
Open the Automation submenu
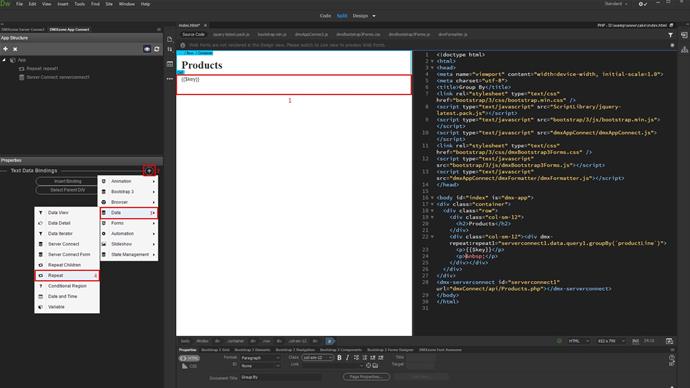[x=128, y=234]
